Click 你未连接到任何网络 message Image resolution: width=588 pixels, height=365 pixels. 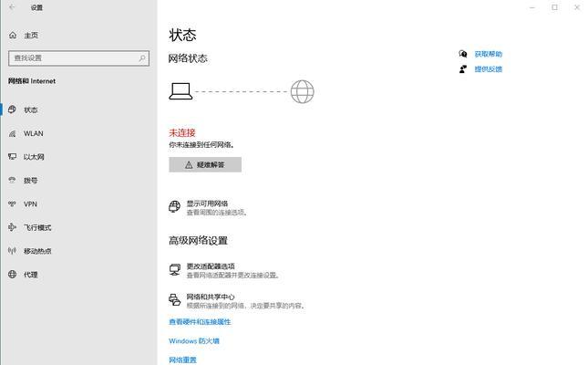click(x=201, y=144)
